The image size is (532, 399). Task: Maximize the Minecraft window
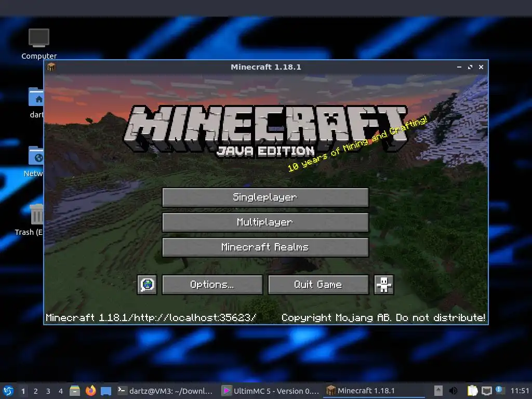(470, 67)
